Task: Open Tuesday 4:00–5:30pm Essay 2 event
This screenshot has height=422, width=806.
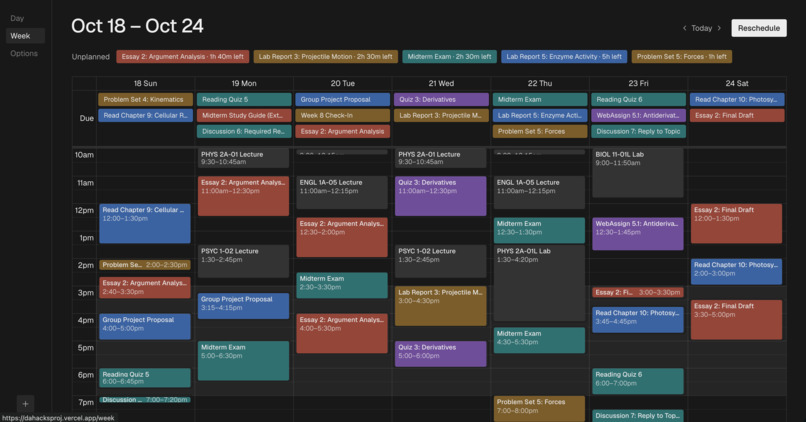Action: 342,333
